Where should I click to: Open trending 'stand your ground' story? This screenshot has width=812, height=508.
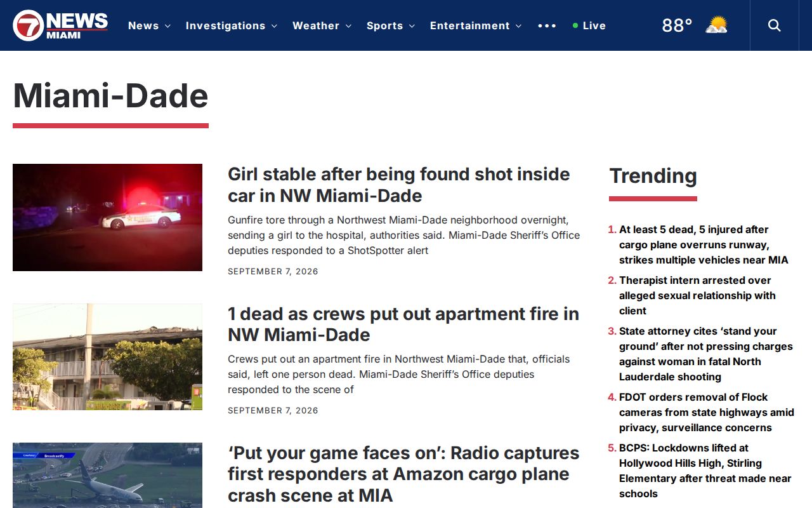coord(706,354)
